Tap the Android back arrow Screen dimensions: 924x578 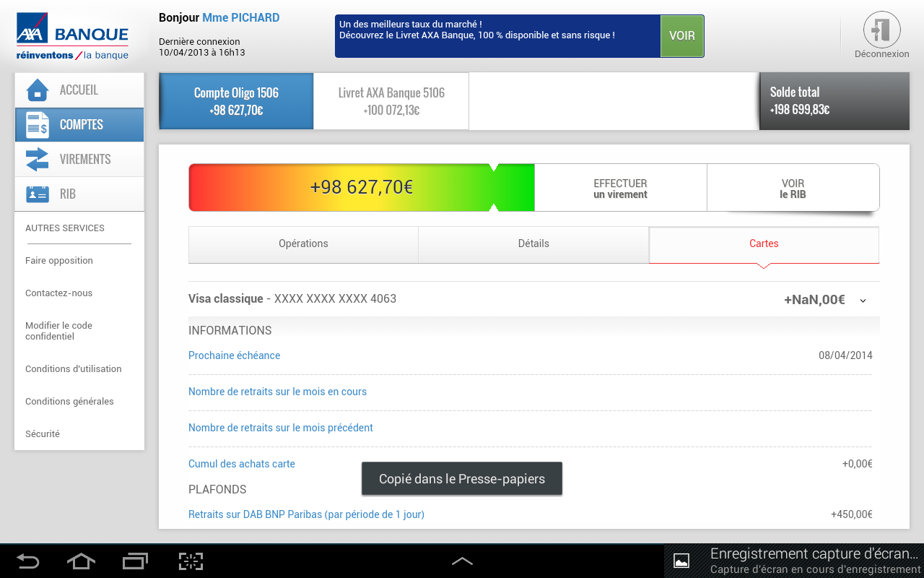point(28,561)
